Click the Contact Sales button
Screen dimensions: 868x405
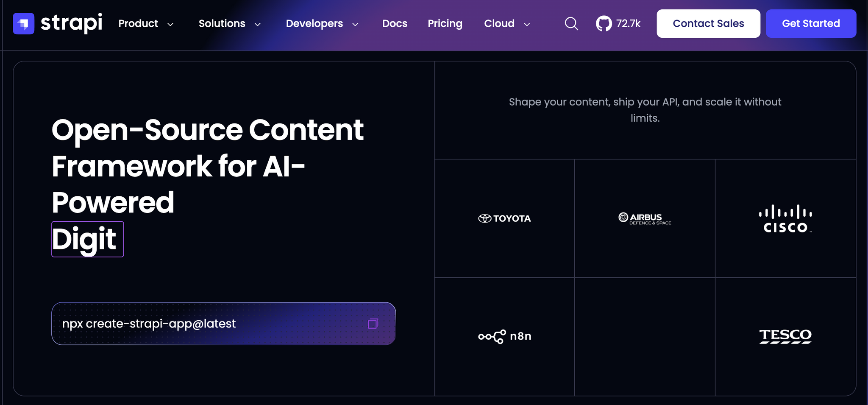pyautogui.click(x=708, y=24)
